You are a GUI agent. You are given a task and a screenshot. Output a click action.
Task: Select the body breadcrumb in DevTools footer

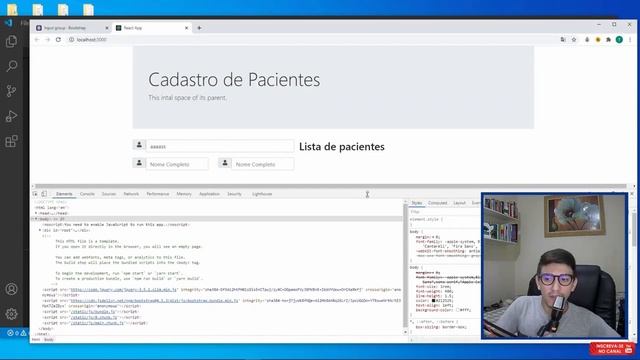[49, 340]
